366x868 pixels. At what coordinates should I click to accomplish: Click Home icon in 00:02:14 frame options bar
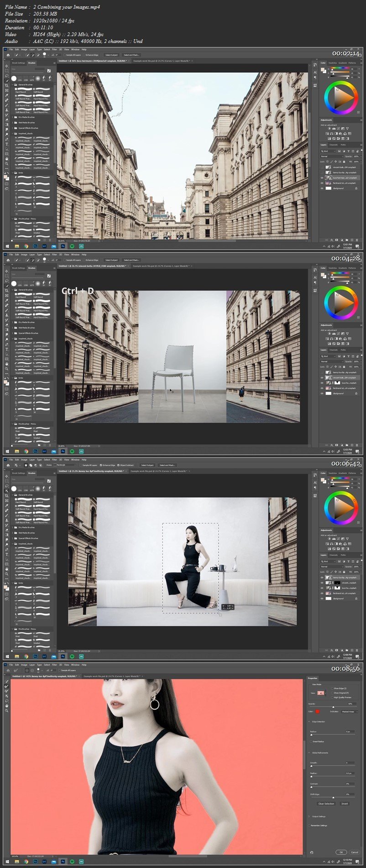[8, 55]
